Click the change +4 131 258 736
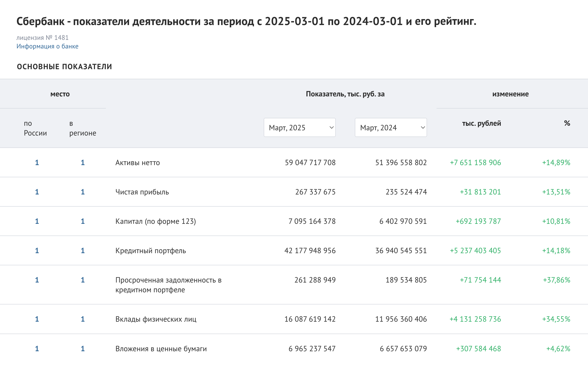Image resolution: width=588 pixels, height=377 pixels. (475, 319)
